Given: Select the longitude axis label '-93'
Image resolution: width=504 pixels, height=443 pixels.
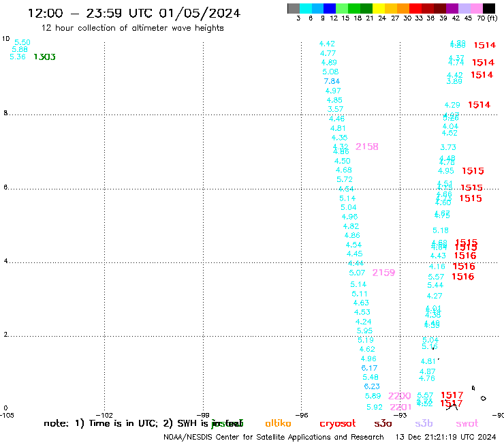Looking at the screenshot, I should [400, 415].
